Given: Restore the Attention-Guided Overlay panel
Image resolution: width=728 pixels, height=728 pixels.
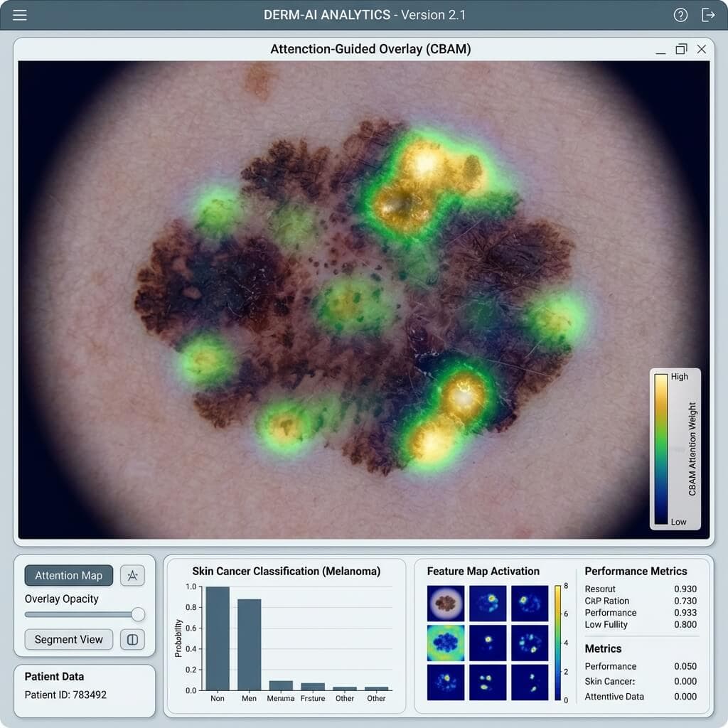Looking at the screenshot, I should (681, 49).
